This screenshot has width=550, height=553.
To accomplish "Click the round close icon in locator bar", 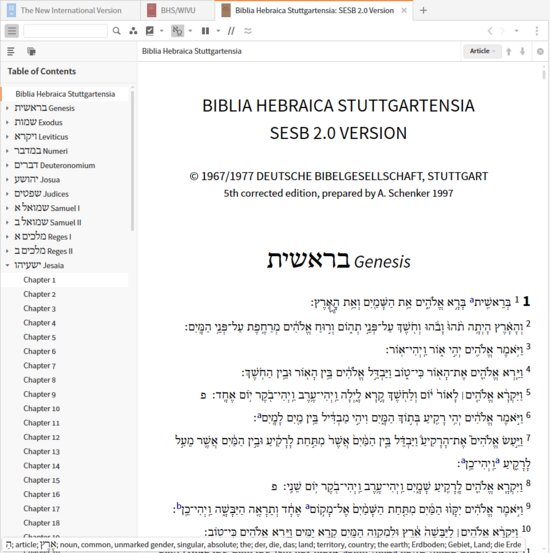I will tap(540, 51).
